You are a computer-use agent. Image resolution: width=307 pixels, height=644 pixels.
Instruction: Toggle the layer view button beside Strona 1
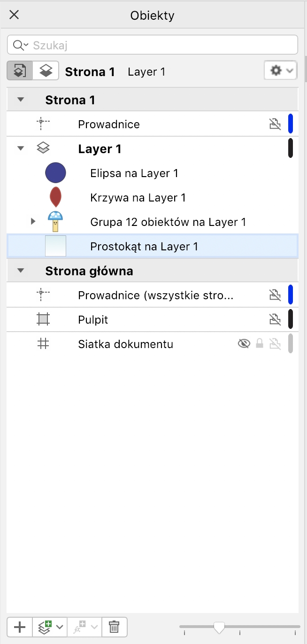[x=46, y=71]
